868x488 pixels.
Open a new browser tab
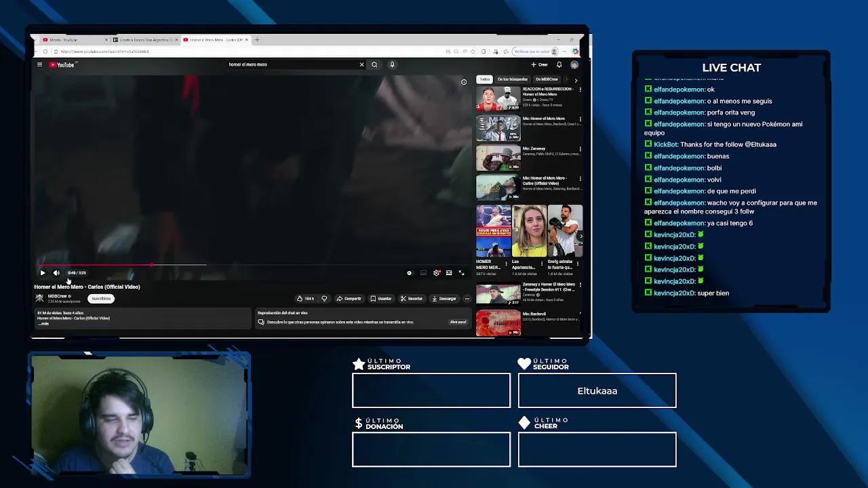257,40
